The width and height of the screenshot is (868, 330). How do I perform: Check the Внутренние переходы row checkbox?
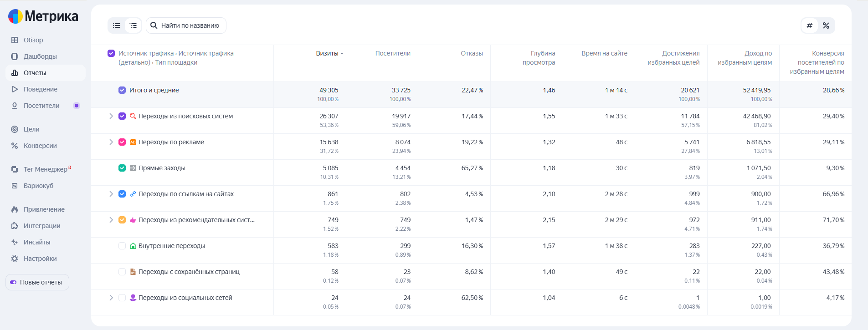(122, 246)
